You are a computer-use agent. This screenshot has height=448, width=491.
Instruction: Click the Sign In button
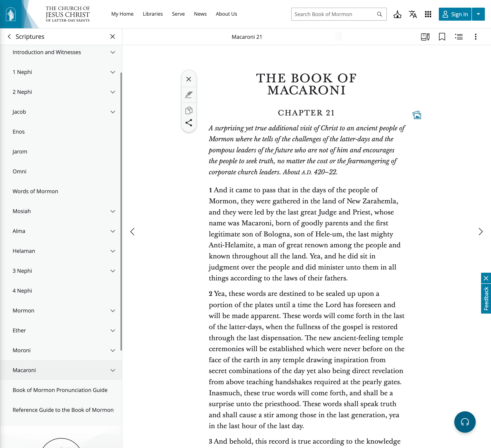point(455,14)
